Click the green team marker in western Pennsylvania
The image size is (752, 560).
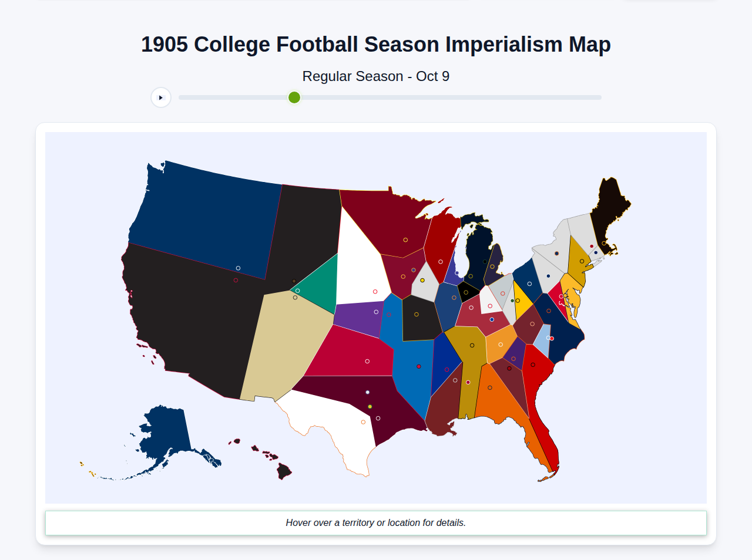pyautogui.click(x=512, y=301)
